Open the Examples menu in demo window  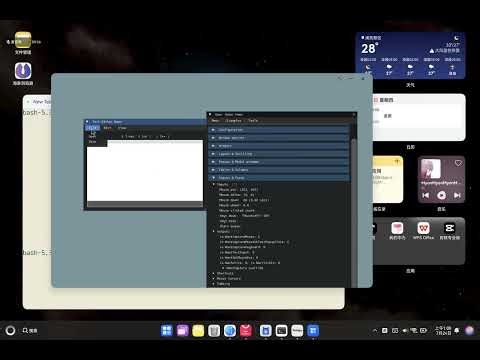coord(233,121)
